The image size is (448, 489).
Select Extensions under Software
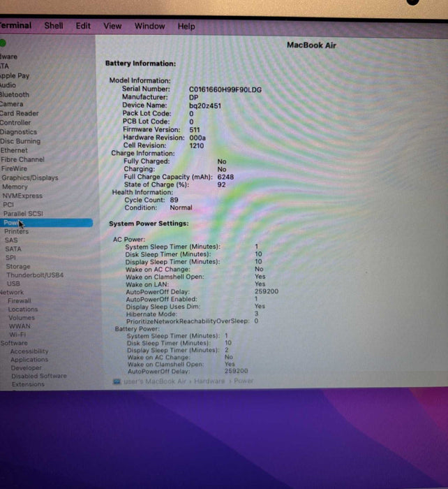click(28, 384)
